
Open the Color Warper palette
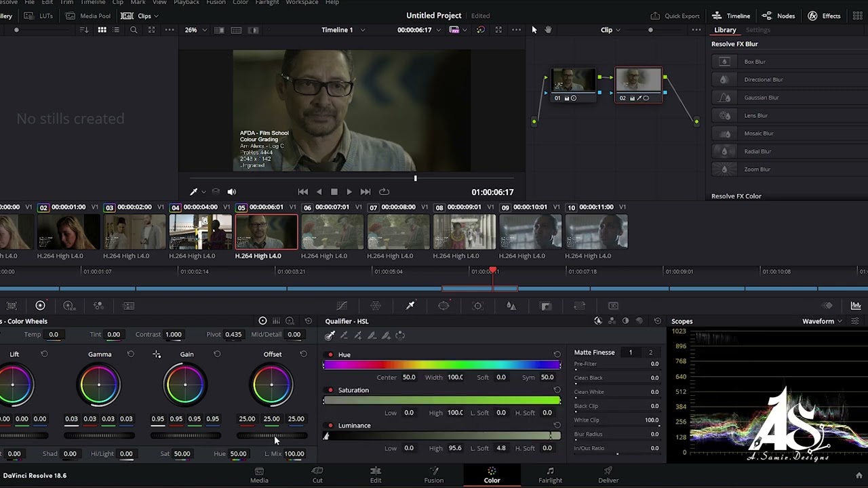pyautogui.click(x=376, y=306)
